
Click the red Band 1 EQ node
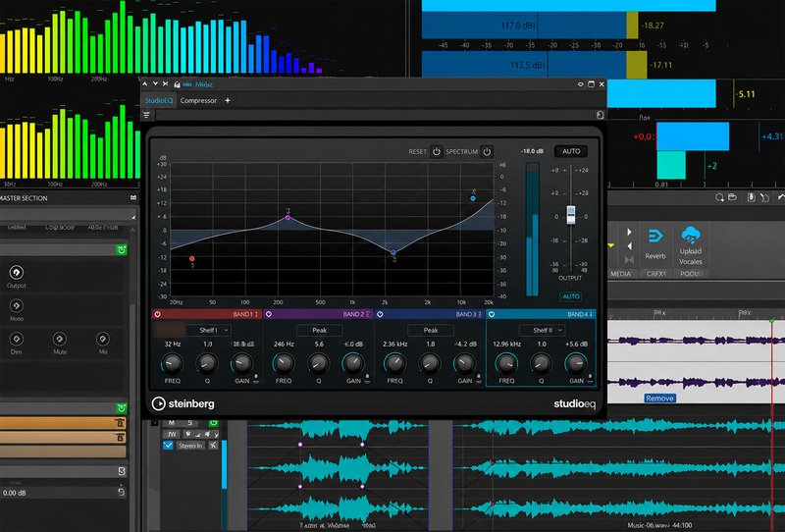[191, 259]
